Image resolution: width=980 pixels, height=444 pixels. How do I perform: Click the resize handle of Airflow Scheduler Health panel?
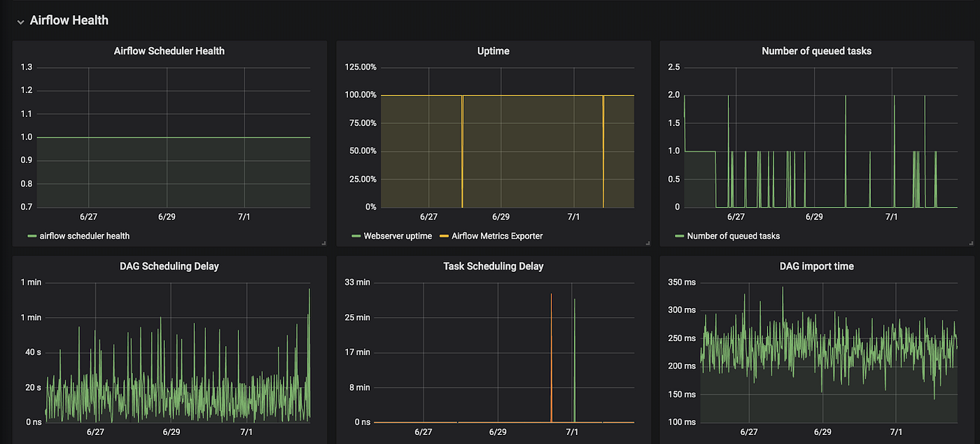coord(323,243)
